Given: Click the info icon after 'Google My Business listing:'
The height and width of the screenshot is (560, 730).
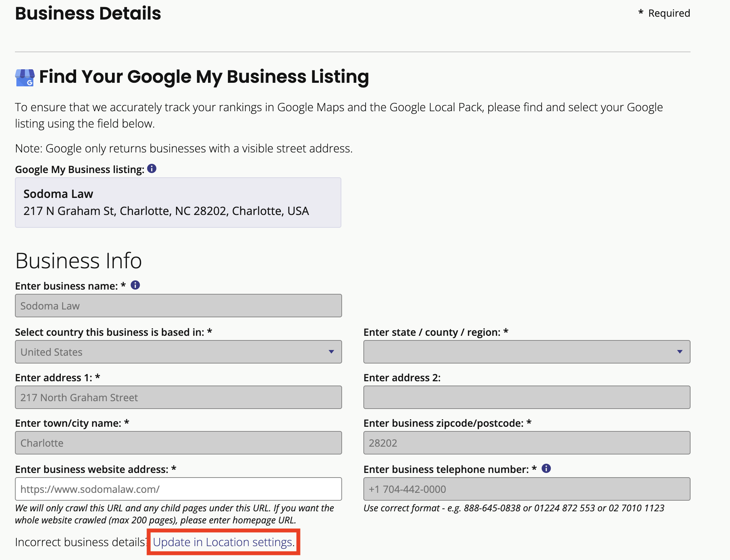Looking at the screenshot, I should [151, 168].
